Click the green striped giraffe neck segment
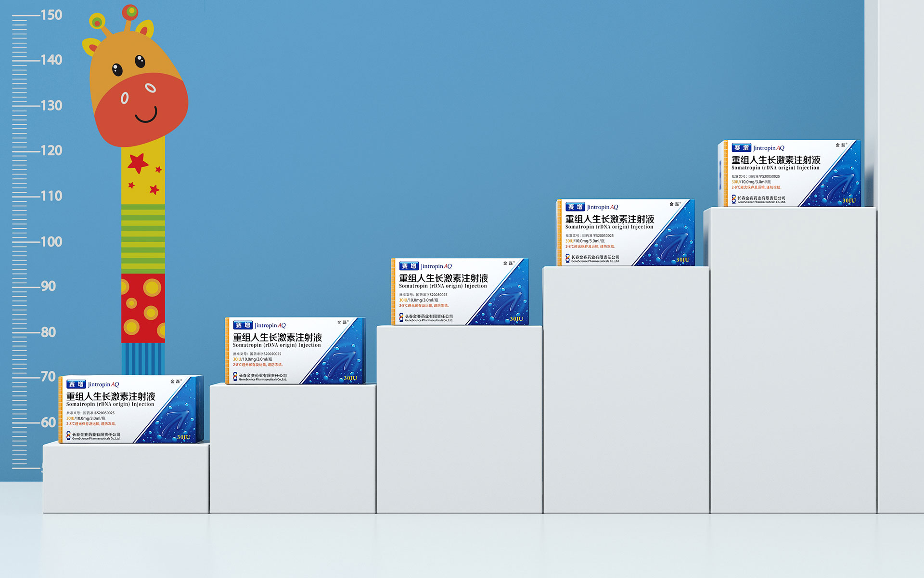The image size is (924, 578). point(143,238)
